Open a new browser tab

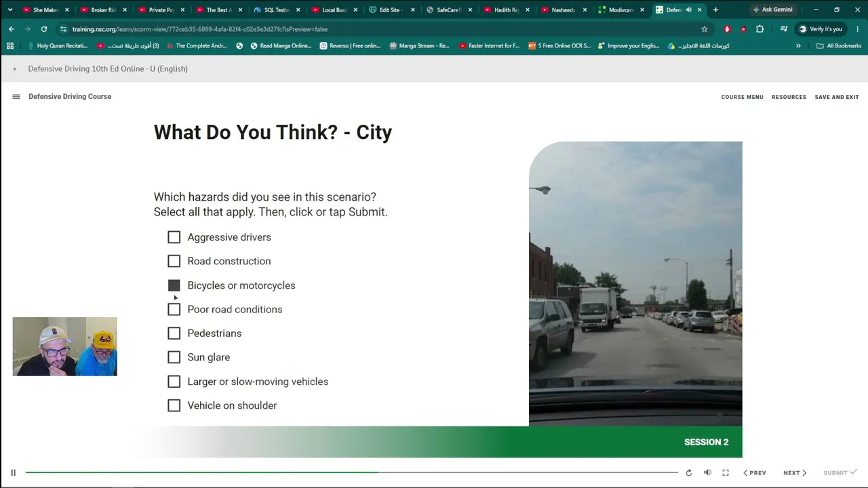tap(715, 9)
